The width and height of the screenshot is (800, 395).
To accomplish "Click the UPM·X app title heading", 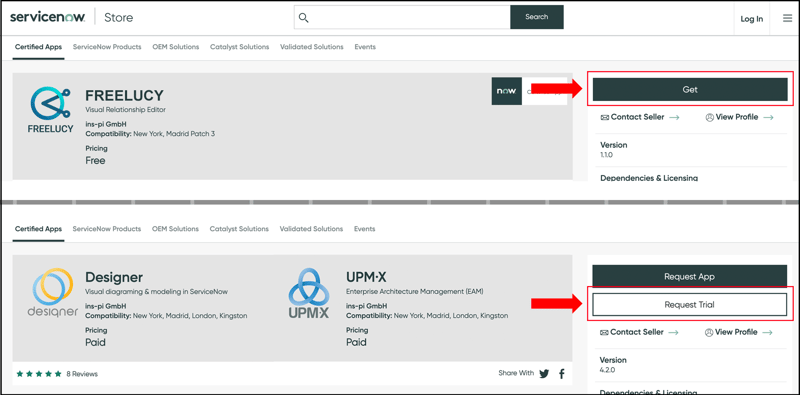I will pos(366,277).
